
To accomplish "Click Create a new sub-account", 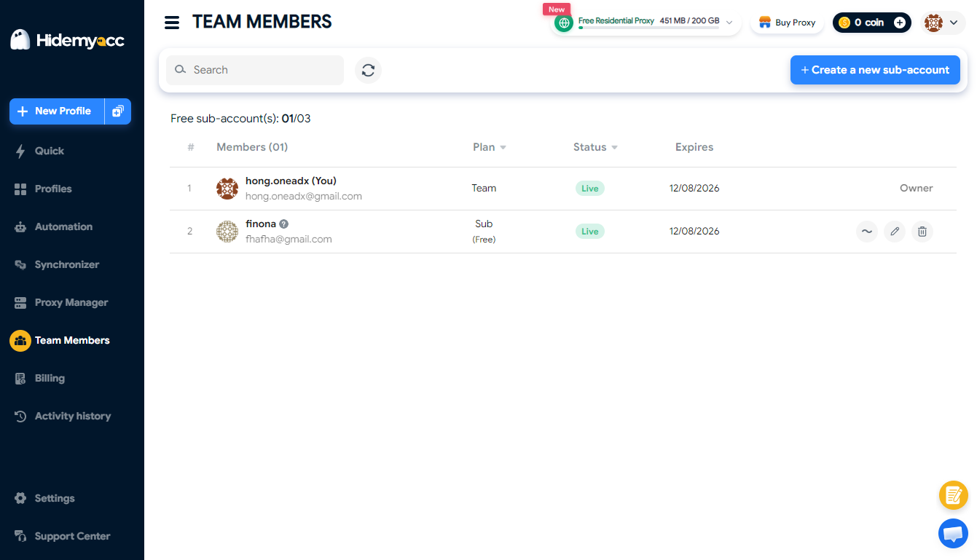I will [x=875, y=70].
